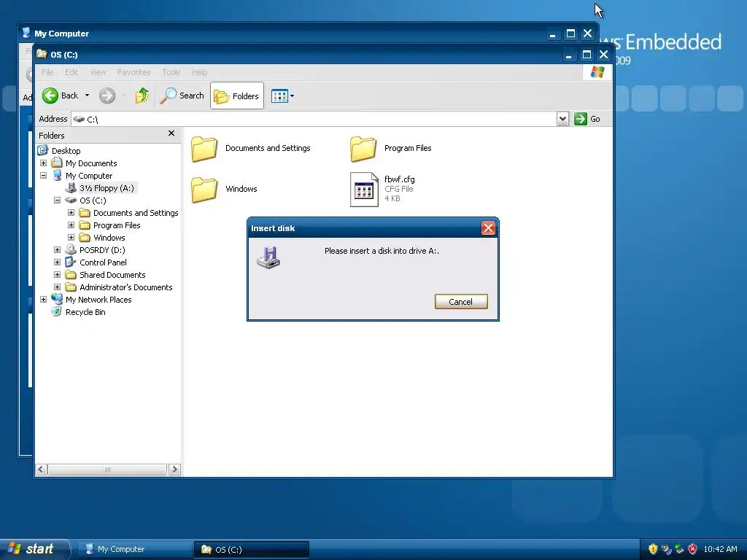Expand POSRDY (D:) tree node
747x560 pixels.
point(57,249)
